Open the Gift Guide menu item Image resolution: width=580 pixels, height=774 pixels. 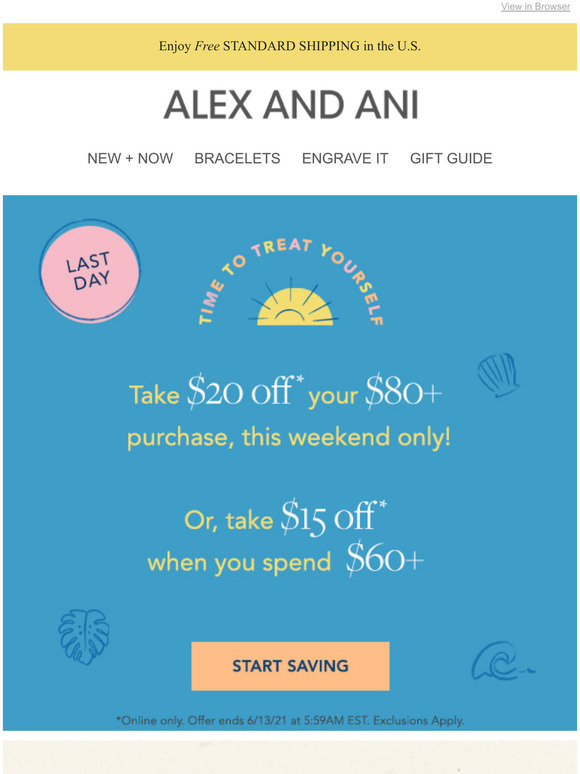click(451, 158)
